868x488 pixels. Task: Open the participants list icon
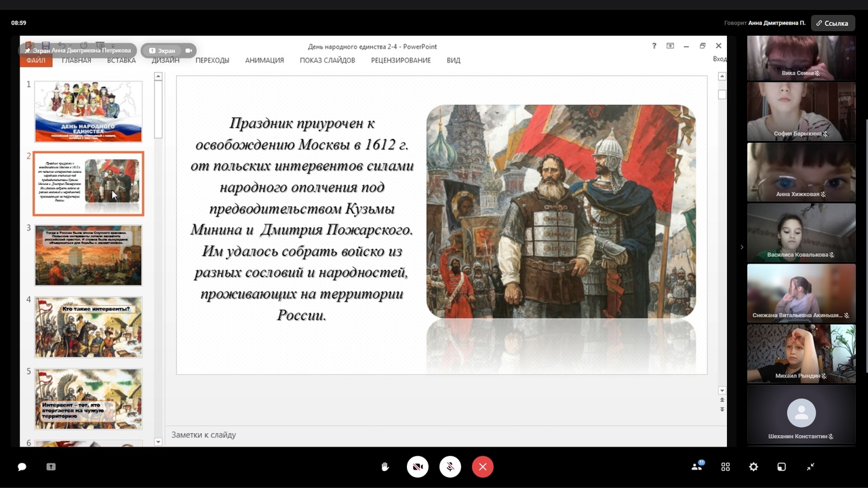pos(696,466)
